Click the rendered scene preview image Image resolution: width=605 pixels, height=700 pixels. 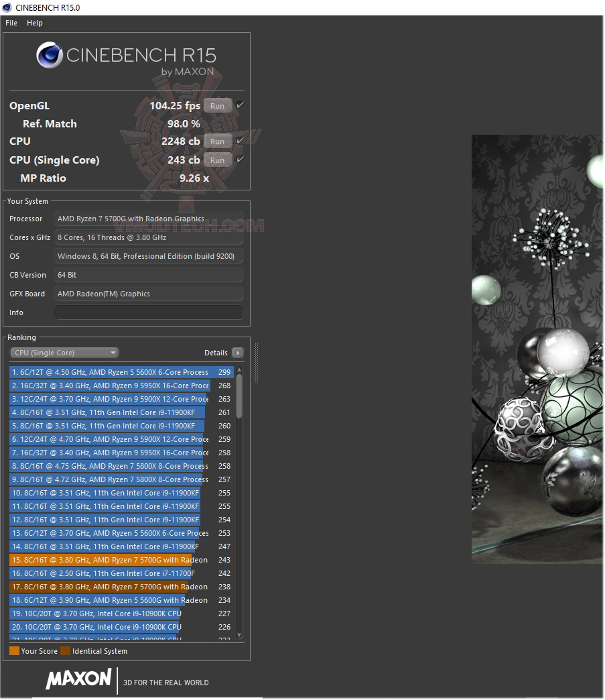(537, 349)
